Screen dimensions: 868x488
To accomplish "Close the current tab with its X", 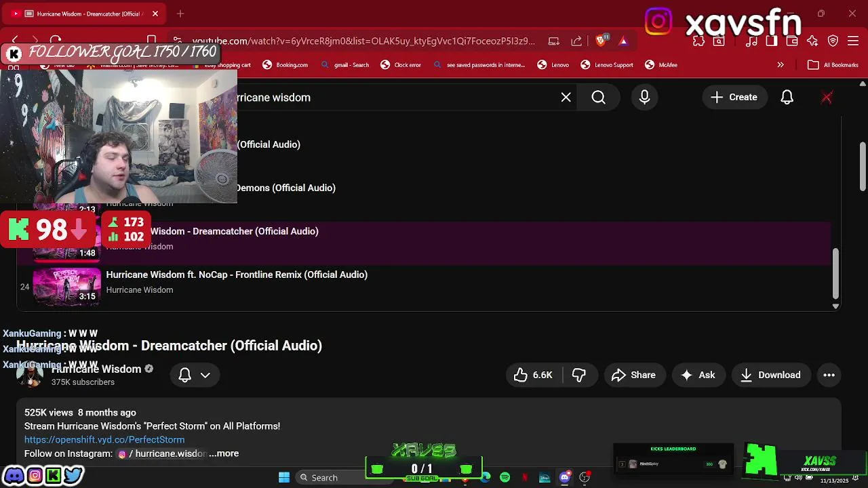I will [x=155, y=14].
